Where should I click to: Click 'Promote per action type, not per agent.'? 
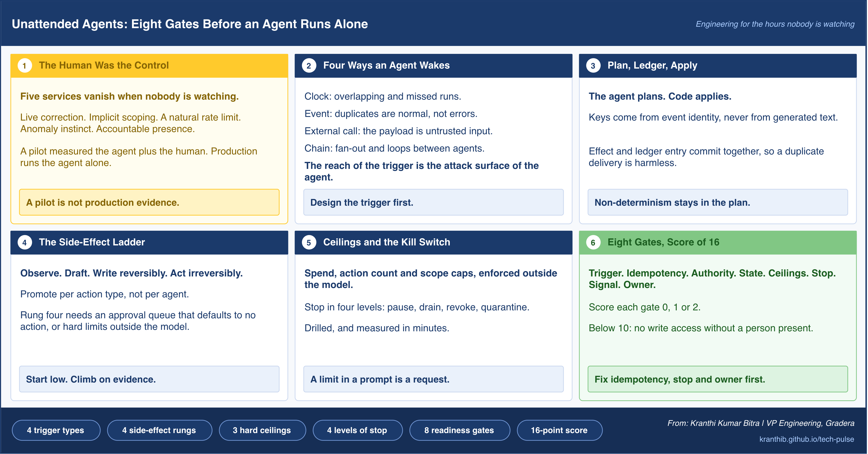[104, 294]
